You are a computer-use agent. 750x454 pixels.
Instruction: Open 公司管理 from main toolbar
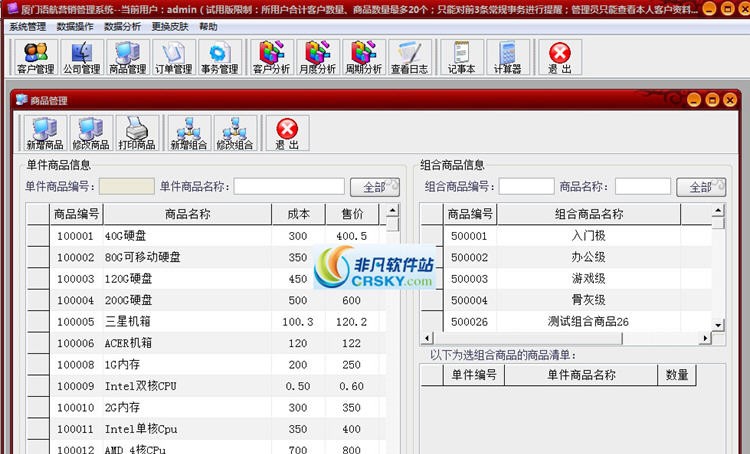pos(82,57)
